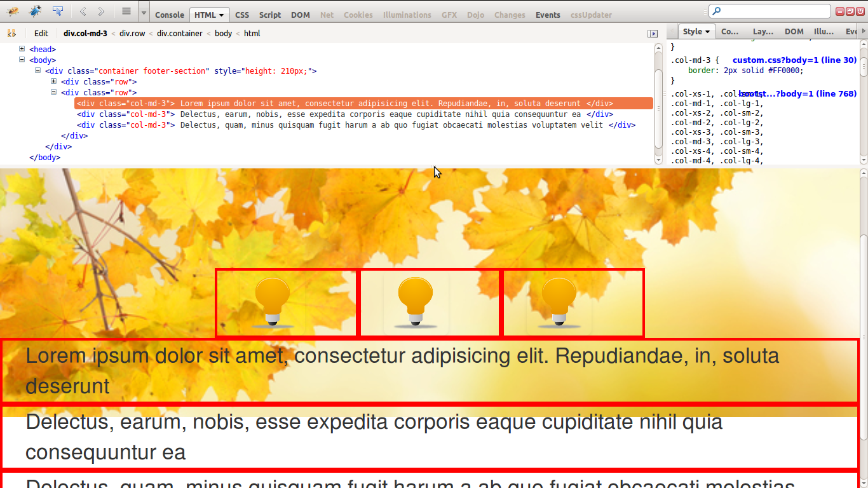Switch to the side panel DOM tab
This screenshot has height=488, width=868.
pyautogui.click(x=794, y=31)
